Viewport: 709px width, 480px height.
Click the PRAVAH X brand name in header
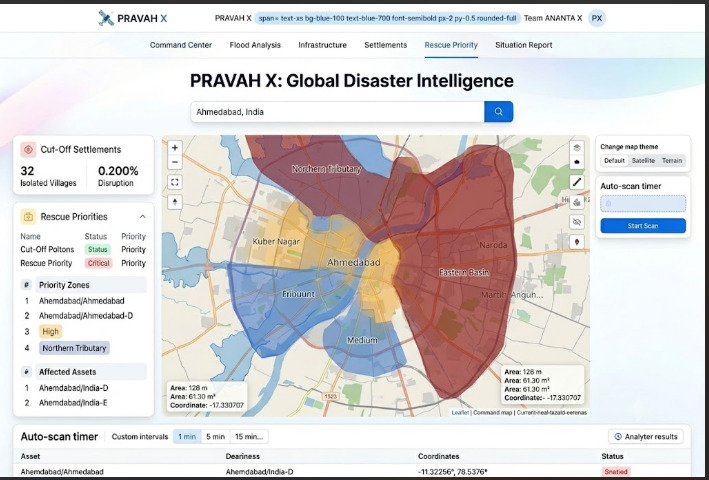(142, 18)
